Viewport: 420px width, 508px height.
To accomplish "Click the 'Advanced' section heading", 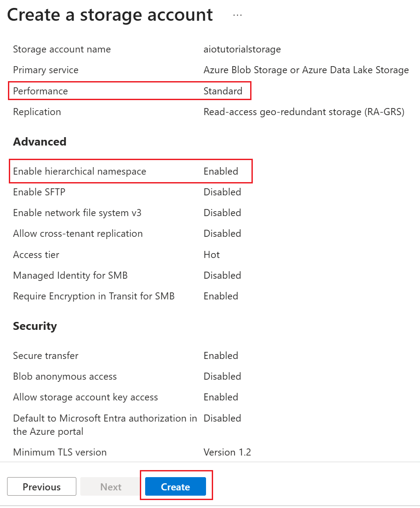I will [40, 142].
